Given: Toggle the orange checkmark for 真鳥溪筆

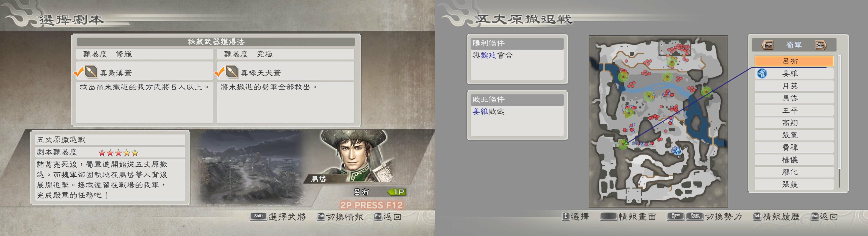Looking at the screenshot, I should [79, 72].
